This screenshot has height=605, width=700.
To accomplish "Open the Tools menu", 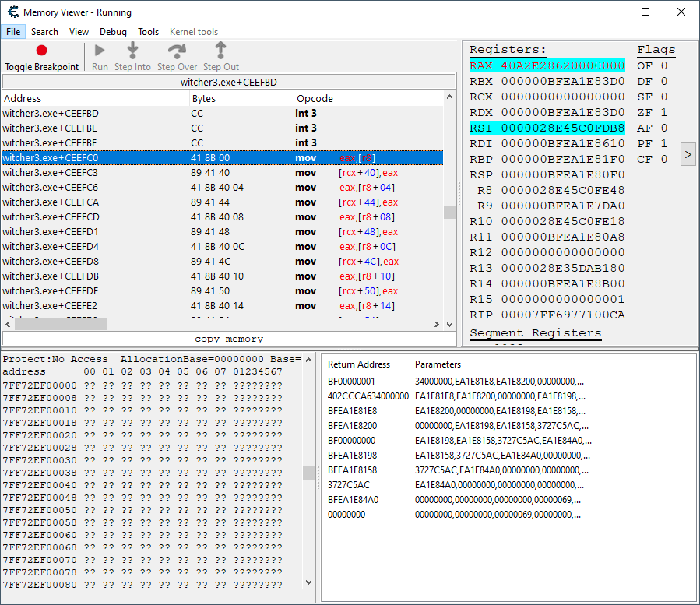I will (148, 32).
